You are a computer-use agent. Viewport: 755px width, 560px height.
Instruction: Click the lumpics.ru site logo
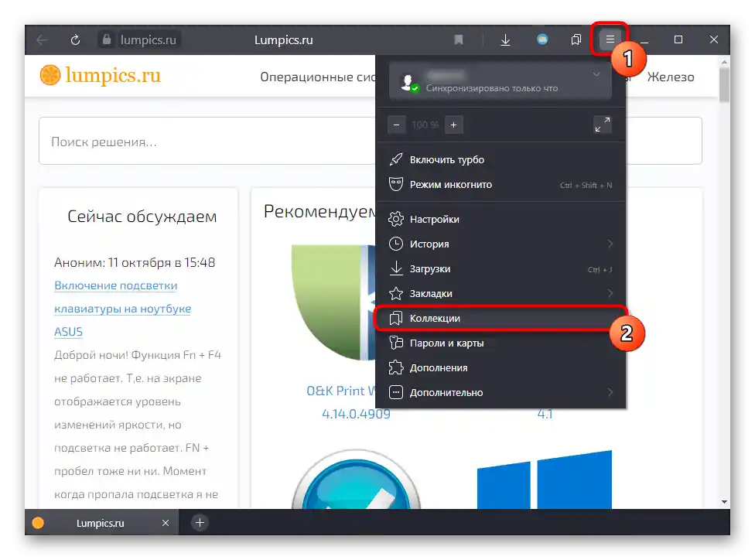(101, 76)
